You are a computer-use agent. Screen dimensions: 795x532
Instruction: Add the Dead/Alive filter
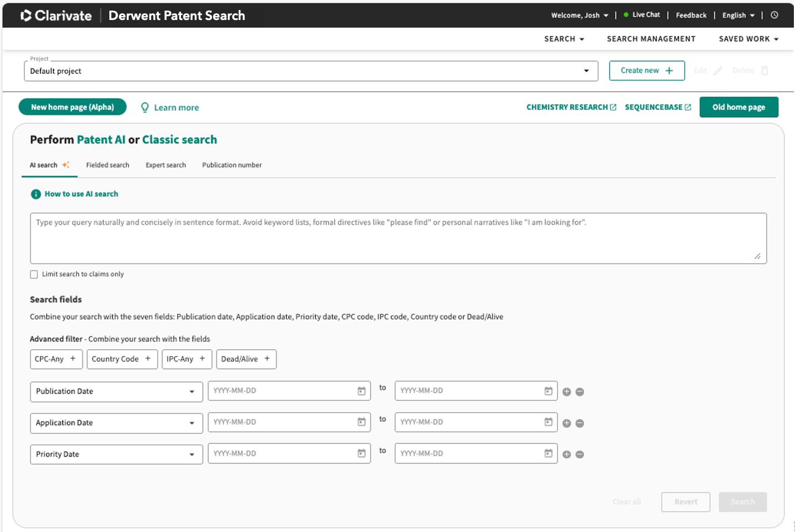(246, 359)
